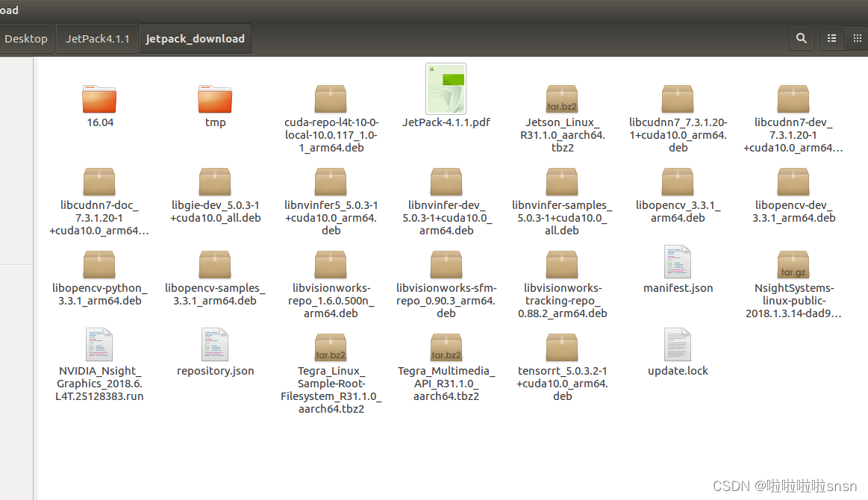Screen dimensions: 868x500
Task: Select the libopencv_3.3.1_arm64.deb icon
Action: click(x=678, y=182)
